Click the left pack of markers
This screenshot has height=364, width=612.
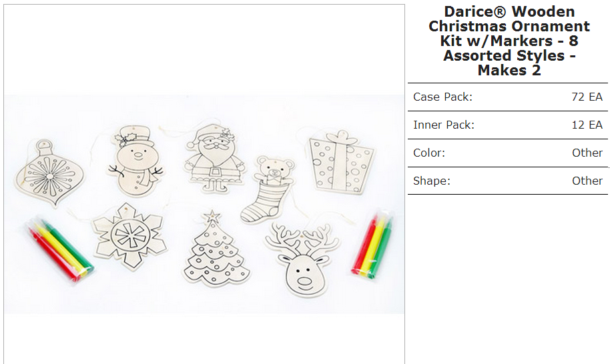(x=59, y=248)
